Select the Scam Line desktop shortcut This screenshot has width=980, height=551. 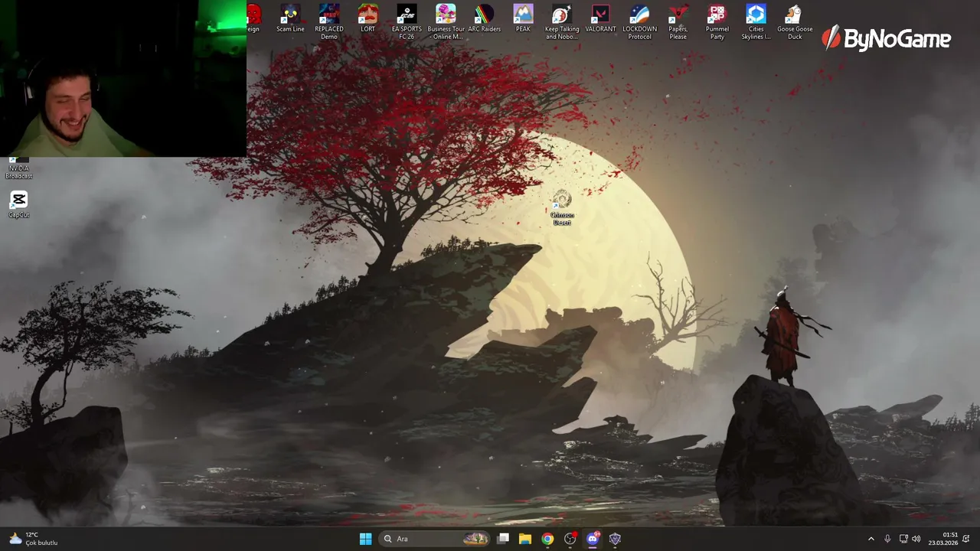pos(290,19)
